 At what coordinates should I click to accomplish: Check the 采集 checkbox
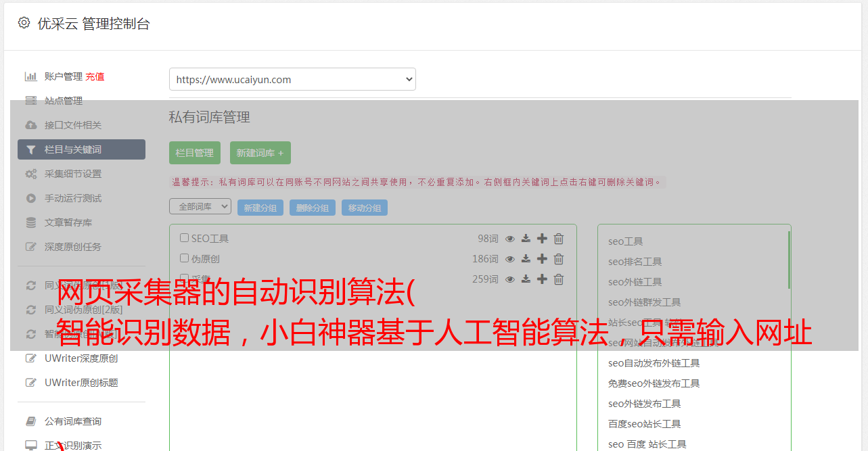pyautogui.click(x=184, y=278)
